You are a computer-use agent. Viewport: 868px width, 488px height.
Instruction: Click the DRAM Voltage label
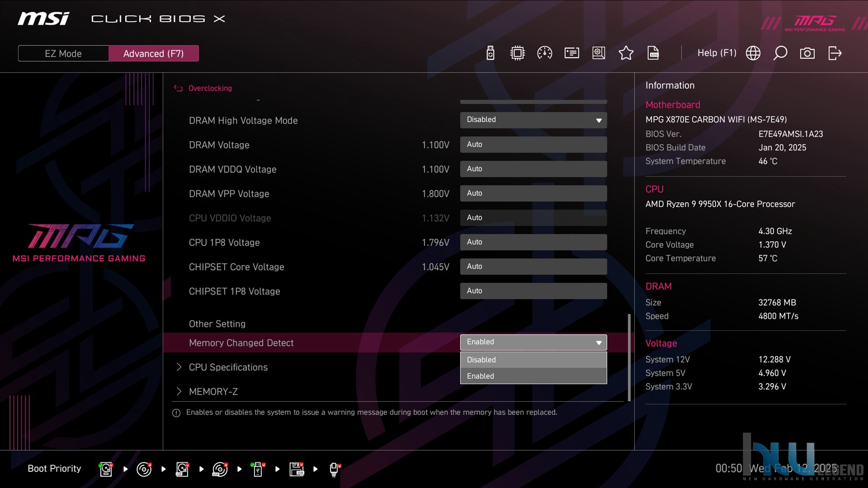219,145
